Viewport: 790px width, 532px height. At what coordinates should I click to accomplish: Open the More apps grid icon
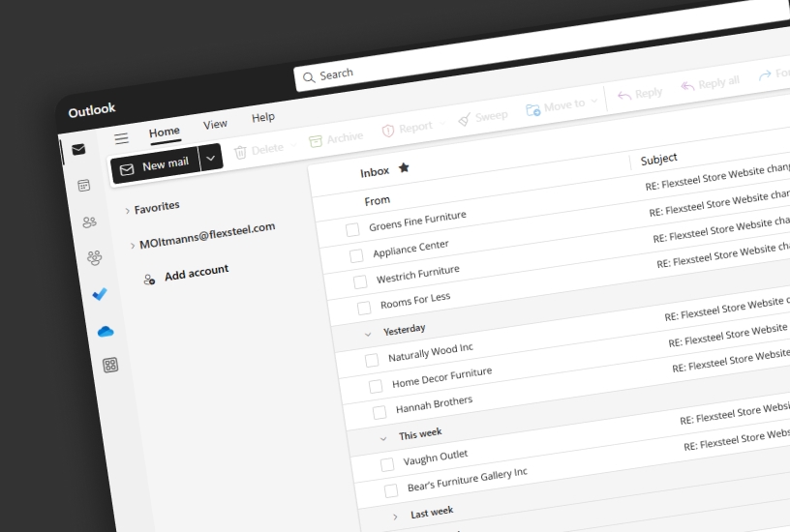110,365
